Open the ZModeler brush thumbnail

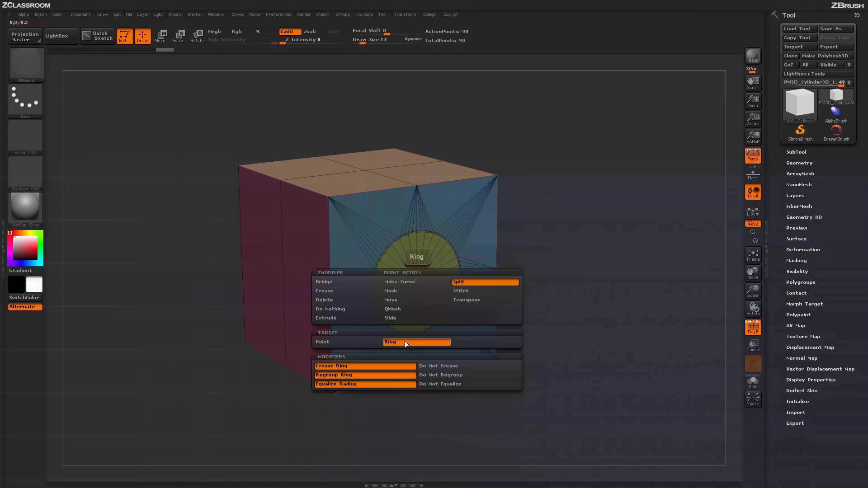(26, 65)
